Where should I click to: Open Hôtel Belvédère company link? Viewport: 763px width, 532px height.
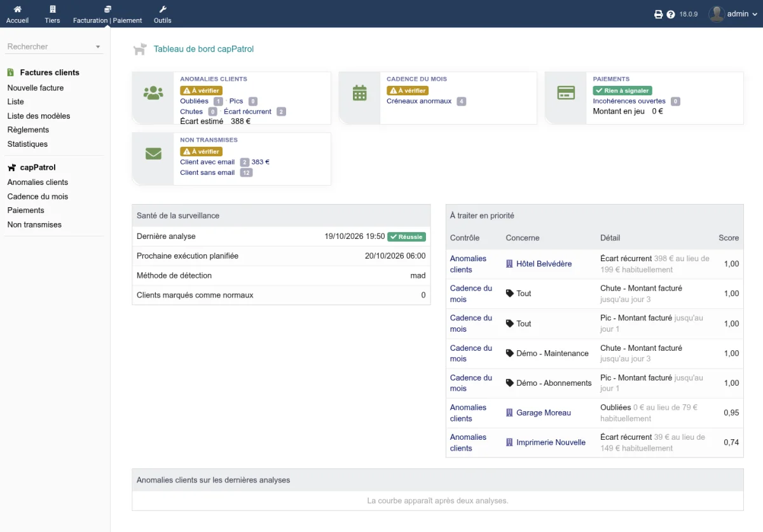point(544,264)
